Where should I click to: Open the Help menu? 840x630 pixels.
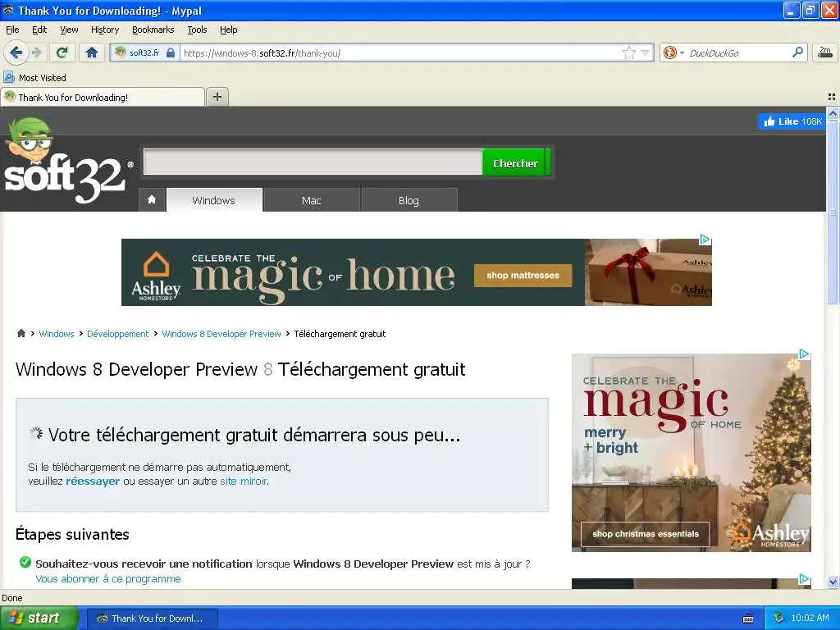[228, 30]
